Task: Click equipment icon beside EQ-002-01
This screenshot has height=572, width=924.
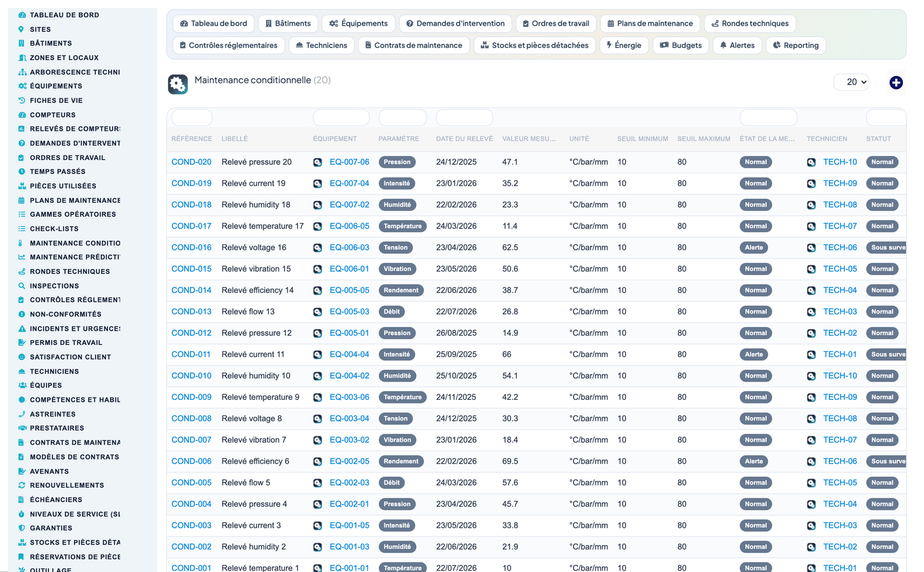Action: [x=317, y=504]
